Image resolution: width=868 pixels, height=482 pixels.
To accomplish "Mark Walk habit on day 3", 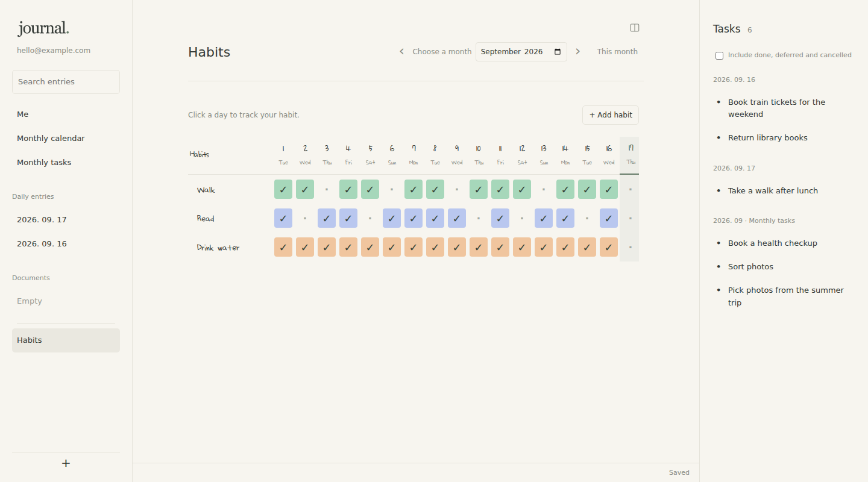I will tap(327, 189).
